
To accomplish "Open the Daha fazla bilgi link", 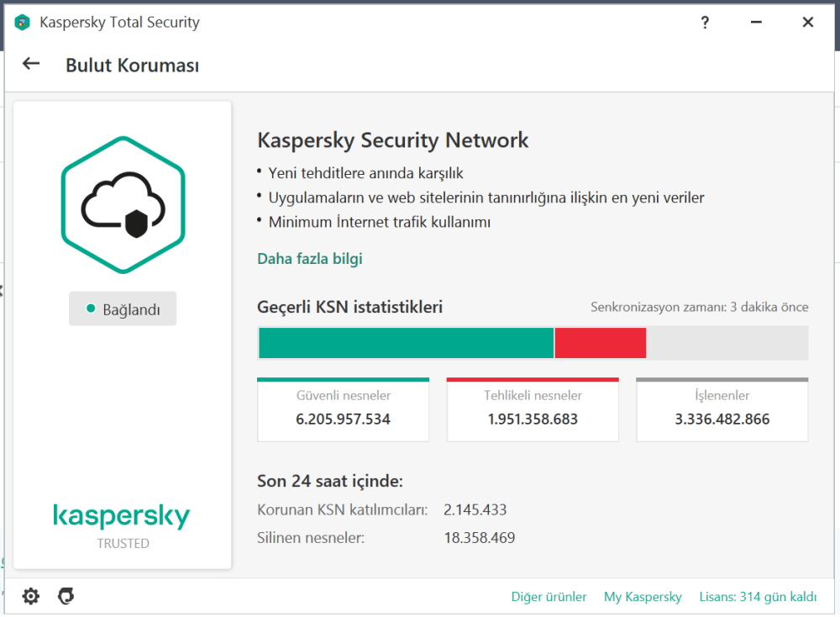I will [x=310, y=259].
